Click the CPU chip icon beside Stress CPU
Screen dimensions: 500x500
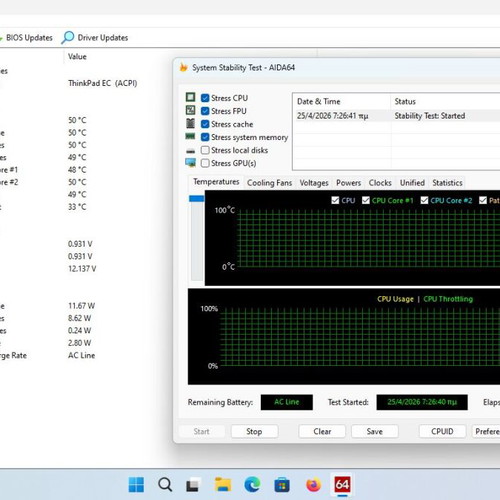(x=190, y=97)
